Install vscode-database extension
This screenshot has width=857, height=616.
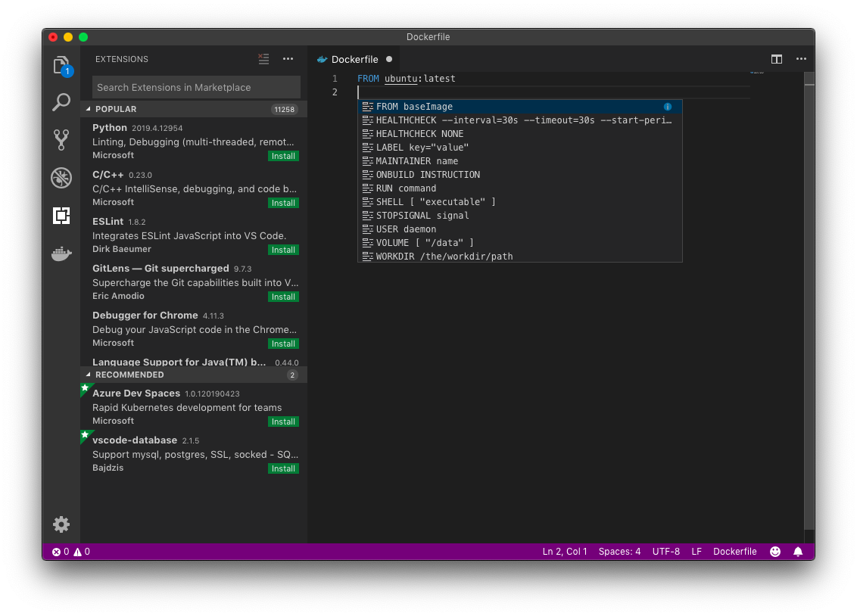coord(283,469)
